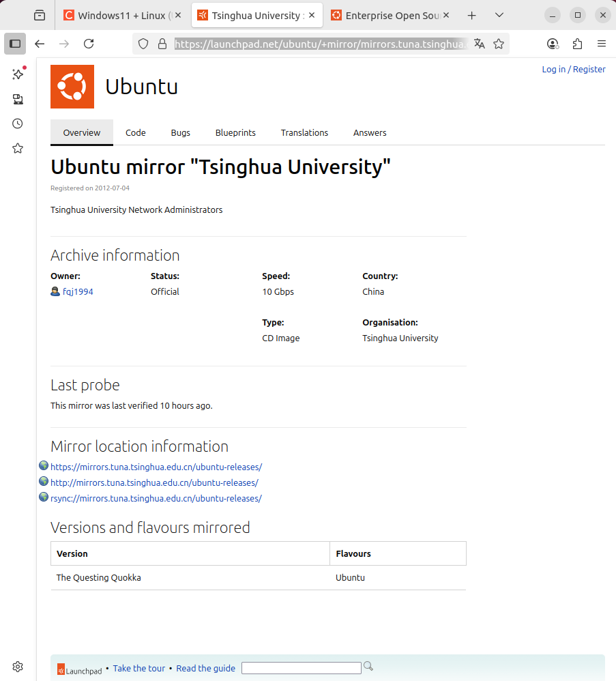Image resolution: width=616 pixels, height=681 pixels.
Task: Open owner fqj1994 profile link
Action: click(78, 291)
